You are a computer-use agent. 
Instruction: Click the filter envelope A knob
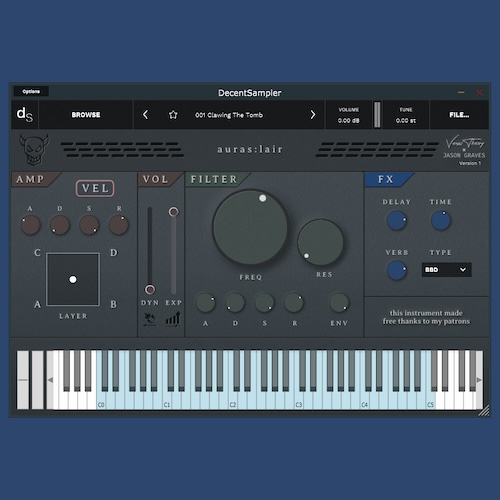click(206, 303)
